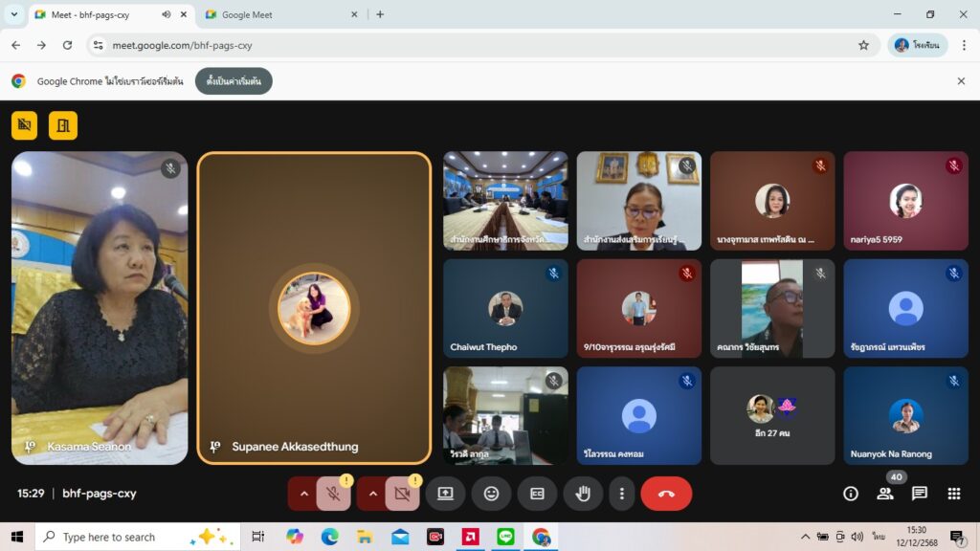Image resolution: width=980 pixels, height=551 pixels.
Task: Click the set as default browser button
Action: tap(234, 81)
